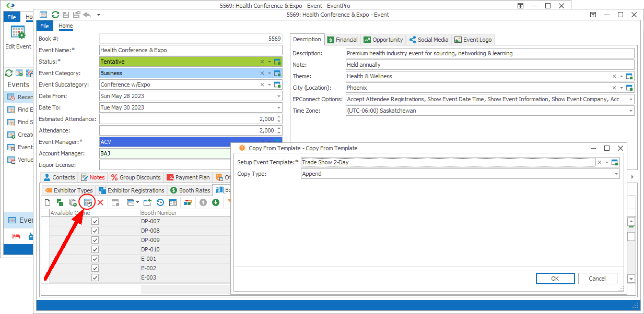Open File menu in EventPro background window
This screenshot has width=644, height=314.
(12, 17)
